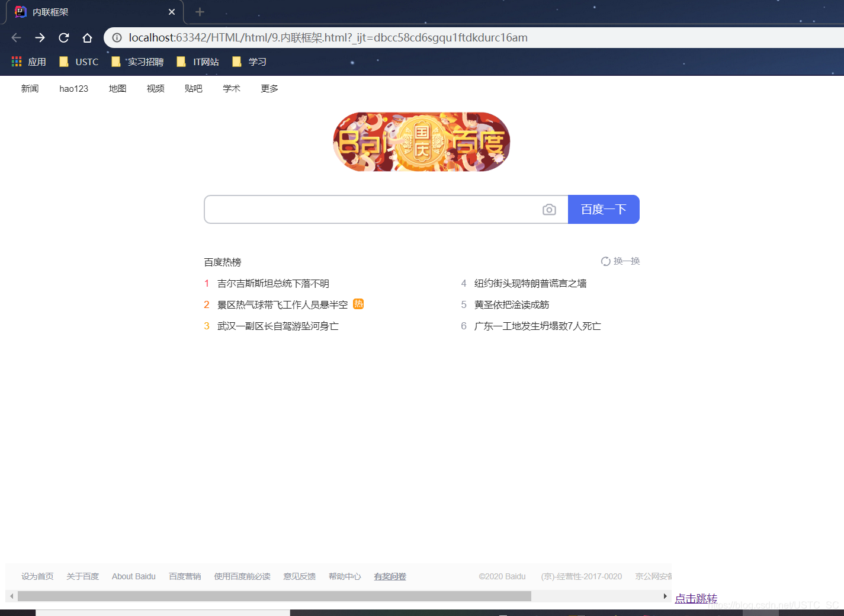The height and width of the screenshot is (616, 844).
Task: Open the IT网站 bookmark folder
Action: coord(198,62)
